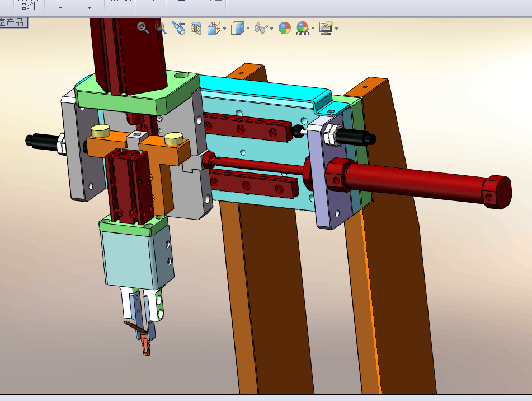
Task: Click the 部件 toolbar button
Action: (29, 6)
